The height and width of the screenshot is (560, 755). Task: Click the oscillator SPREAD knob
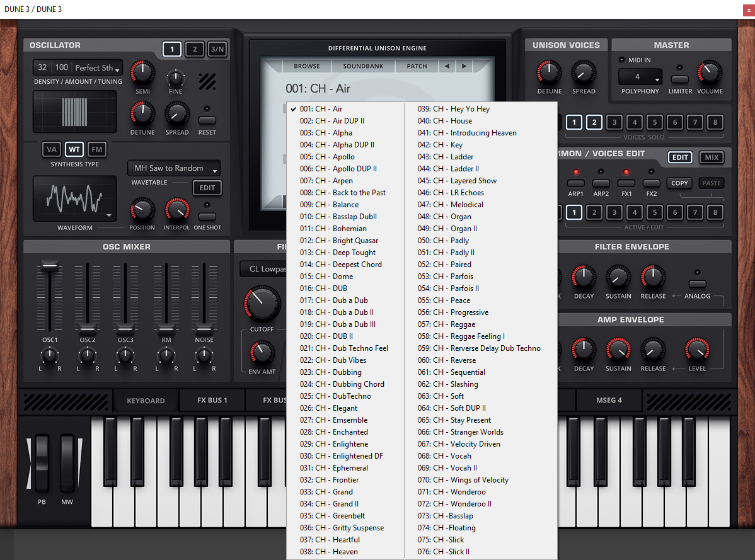[x=177, y=114]
